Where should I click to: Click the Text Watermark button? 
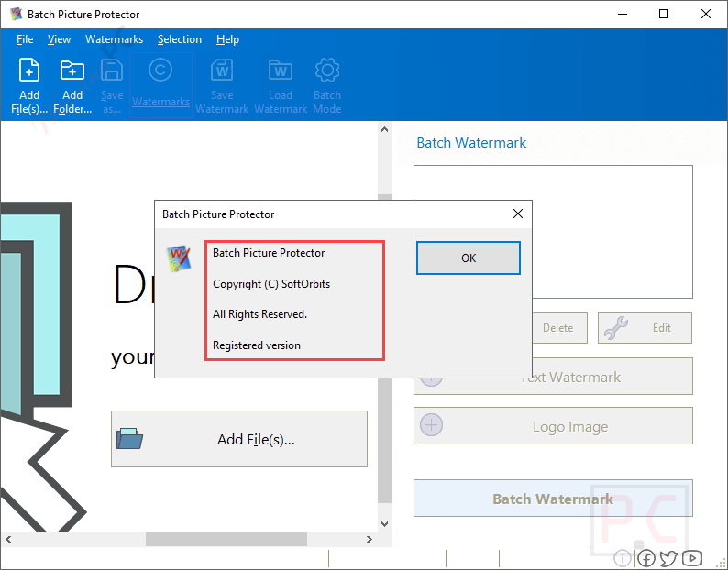553,377
